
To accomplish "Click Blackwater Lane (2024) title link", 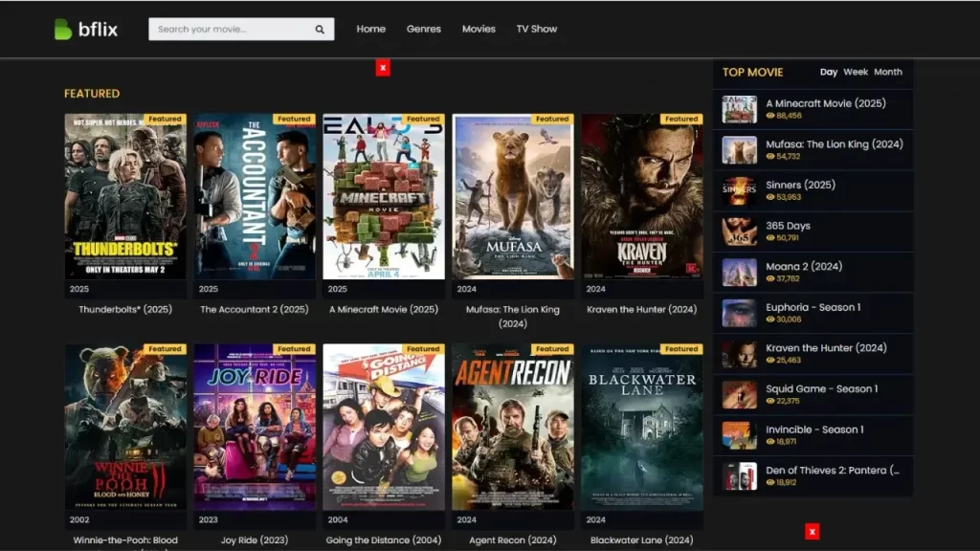I will point(642,540).
